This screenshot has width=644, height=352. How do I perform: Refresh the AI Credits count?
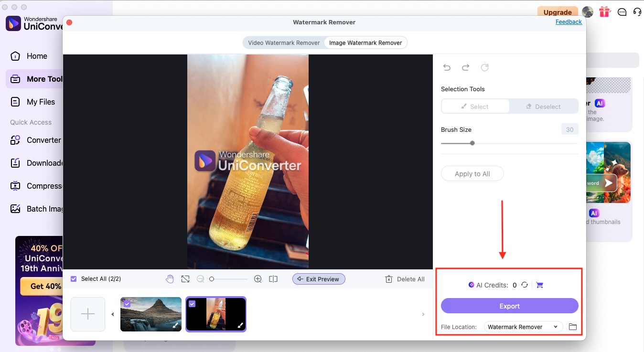point(525,285)
